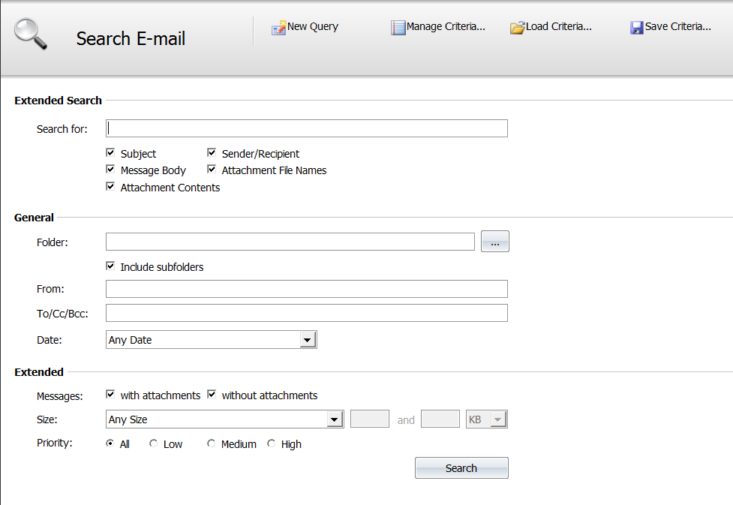The width and height of the screenshot is (733, 505).
Task: Open Manage Criteria from the toolbar
Action: tap(438, 27)
